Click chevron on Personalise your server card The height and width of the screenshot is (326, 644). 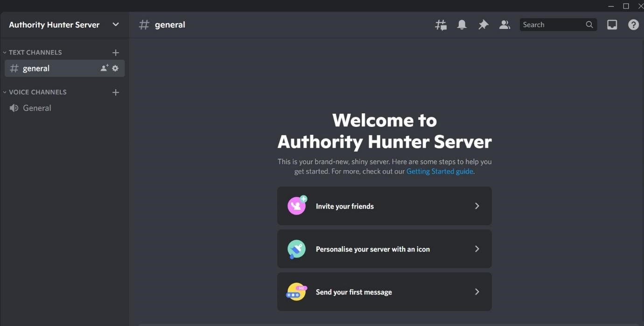(x=477, y=249)
